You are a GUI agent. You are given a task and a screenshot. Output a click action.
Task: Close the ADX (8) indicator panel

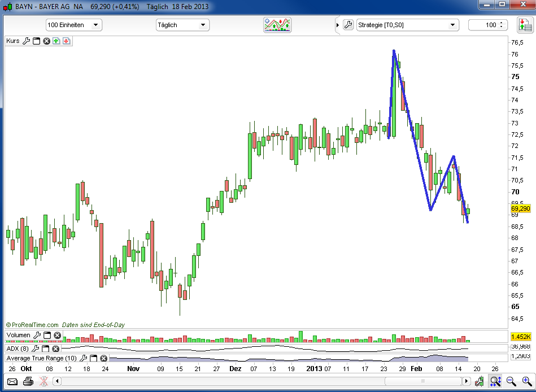point(55,350)
